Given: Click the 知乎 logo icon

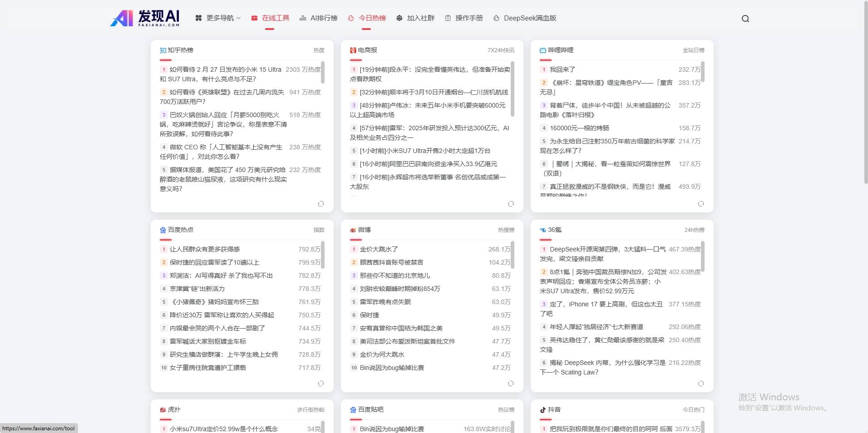Looking at the screenshot, I should (163, 50).
